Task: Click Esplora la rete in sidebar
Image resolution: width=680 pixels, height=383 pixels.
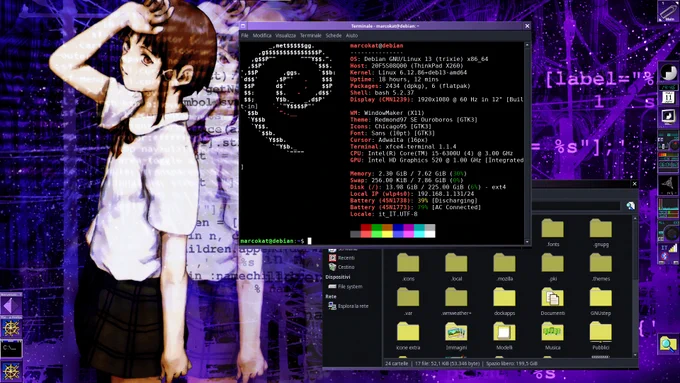Action: click(348, 306)
